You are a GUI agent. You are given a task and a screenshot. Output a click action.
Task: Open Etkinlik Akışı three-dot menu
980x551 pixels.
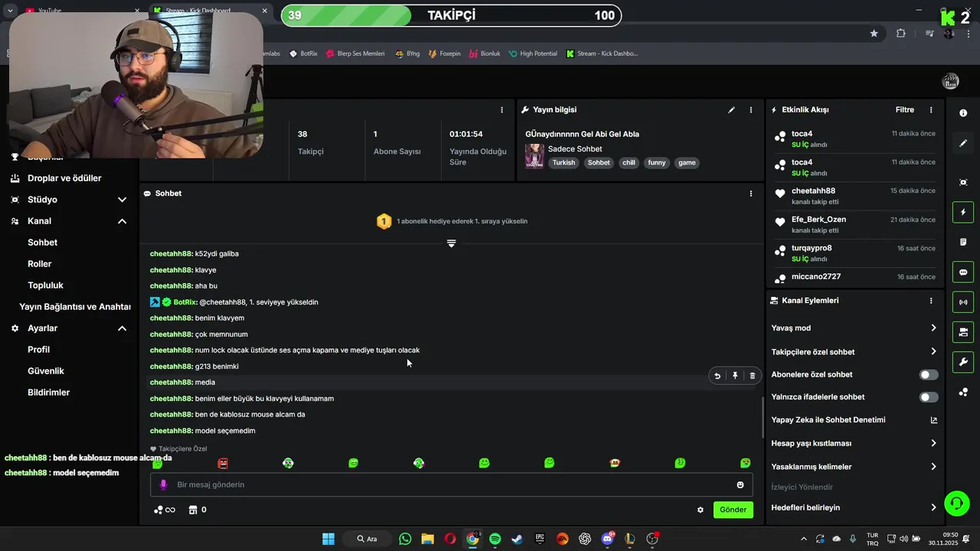(931, 110)
